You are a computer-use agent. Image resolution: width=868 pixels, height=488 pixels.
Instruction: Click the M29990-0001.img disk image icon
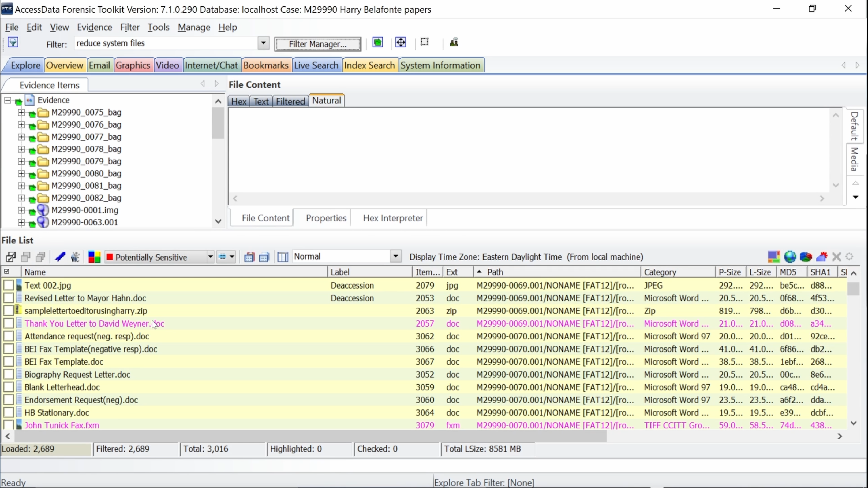coord(43,210)
